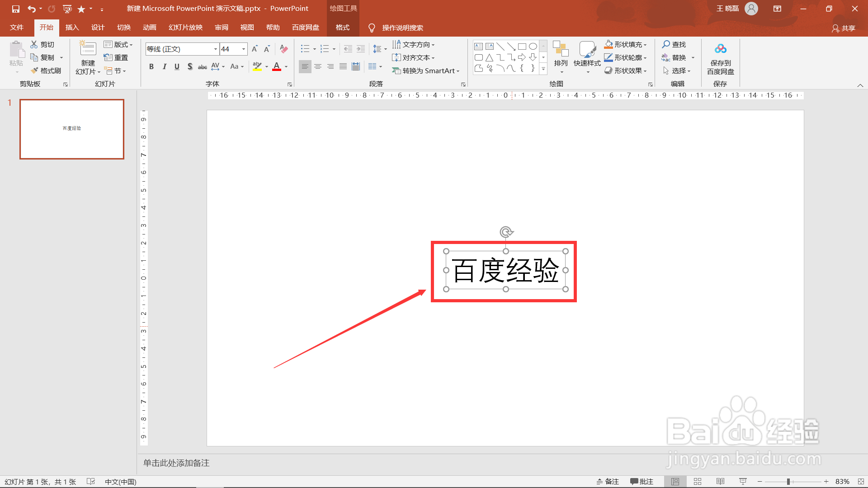This screenshot has width=868, height=488.
Task: Click the 重置 Reset button
Action: click(x=116, y=57)
